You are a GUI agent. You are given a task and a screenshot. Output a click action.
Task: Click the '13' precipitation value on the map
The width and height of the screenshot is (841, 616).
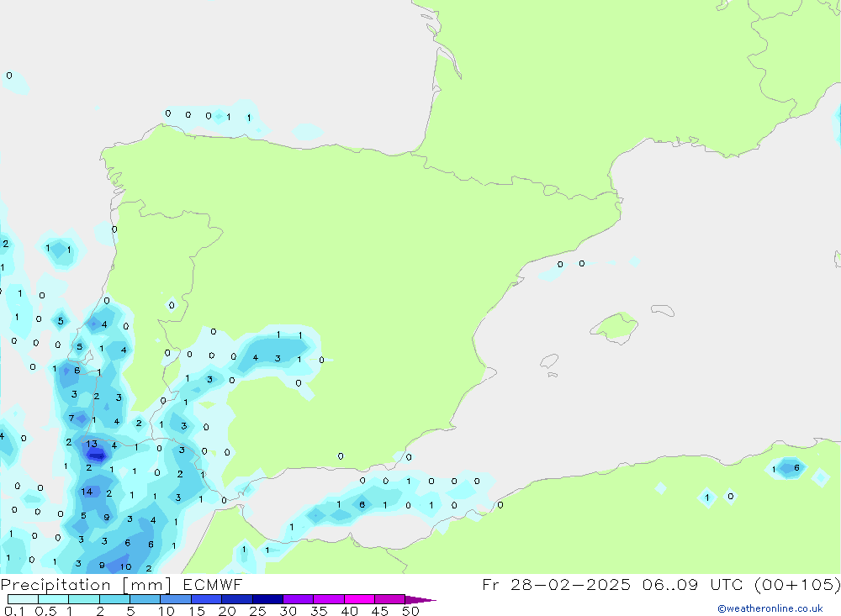pyautogui.click(x=92, y=444)
